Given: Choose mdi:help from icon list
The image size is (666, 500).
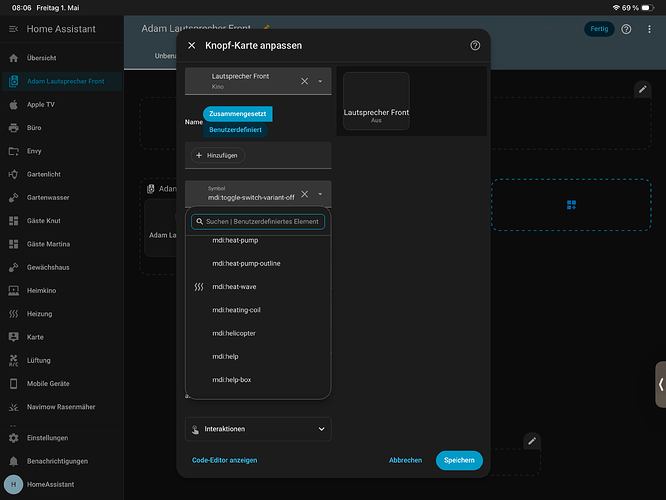Looking at the screenshot, I should tap(258, 356).
